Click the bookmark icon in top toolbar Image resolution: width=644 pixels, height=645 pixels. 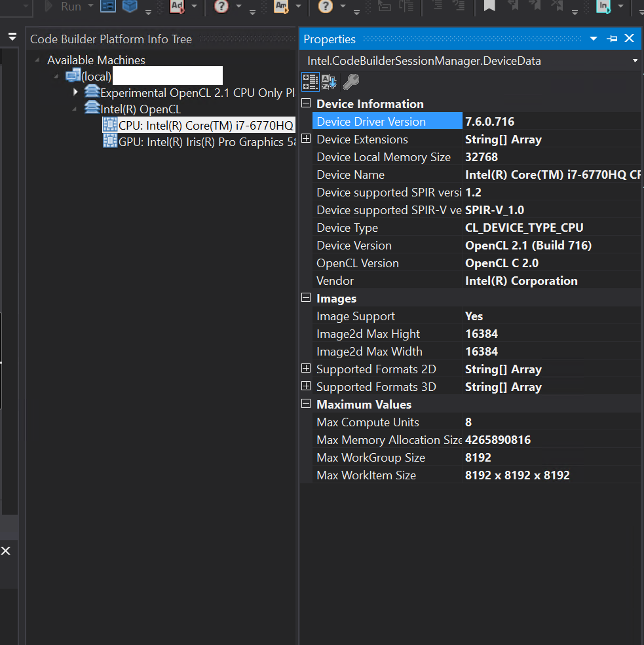pos(489,7)
